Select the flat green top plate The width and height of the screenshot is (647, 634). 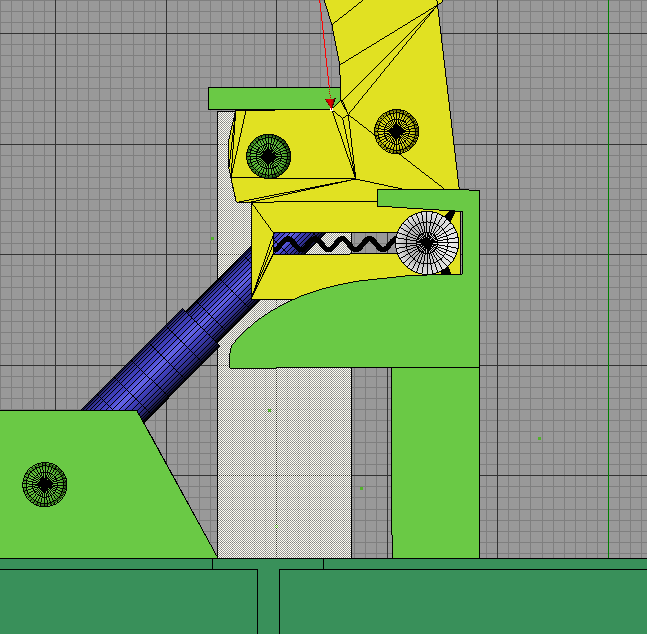pos(274,99)
